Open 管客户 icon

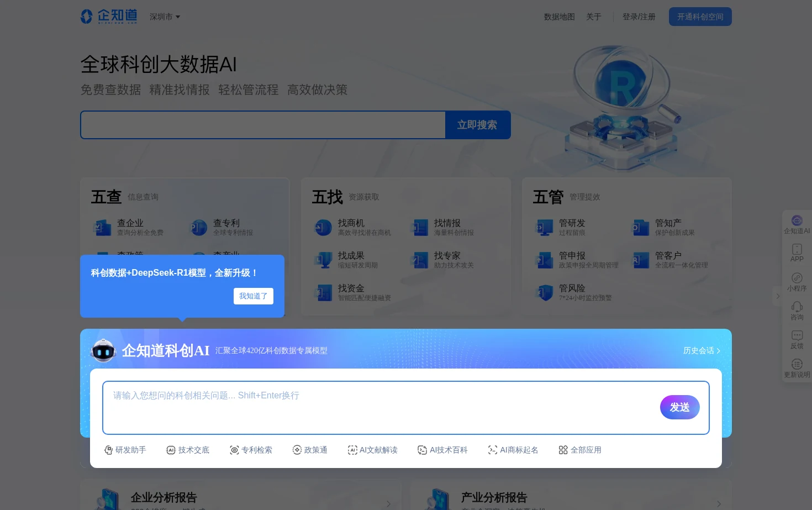point(640,260)
